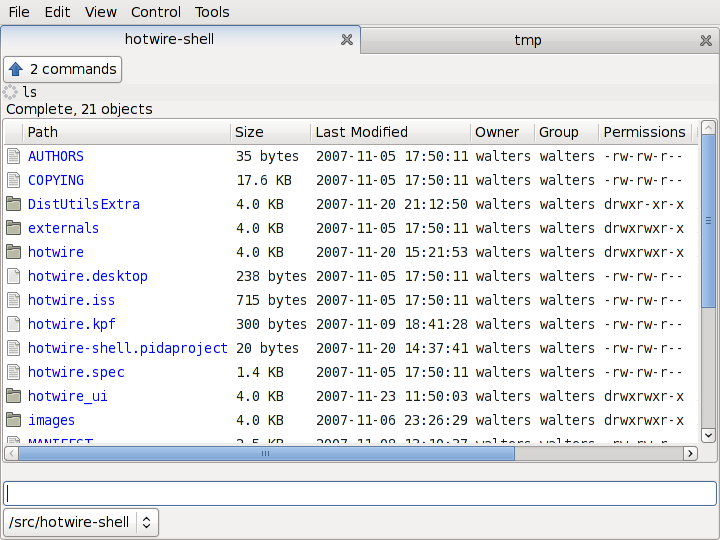Open the Tools menu
Image resolution: width=720 pixels, height=540 pixels.
[212, 12]
